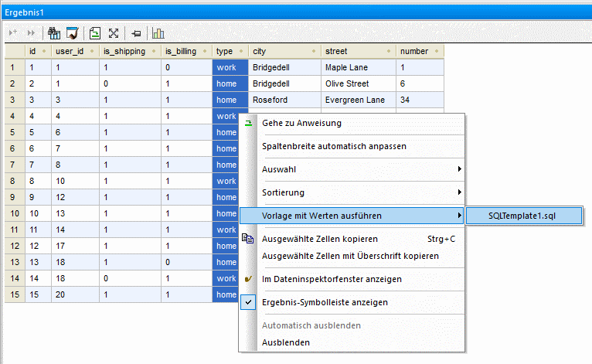The image size is (592, 364).
Task: Click Ausblenden in the context menu
Action: (286, 342)
